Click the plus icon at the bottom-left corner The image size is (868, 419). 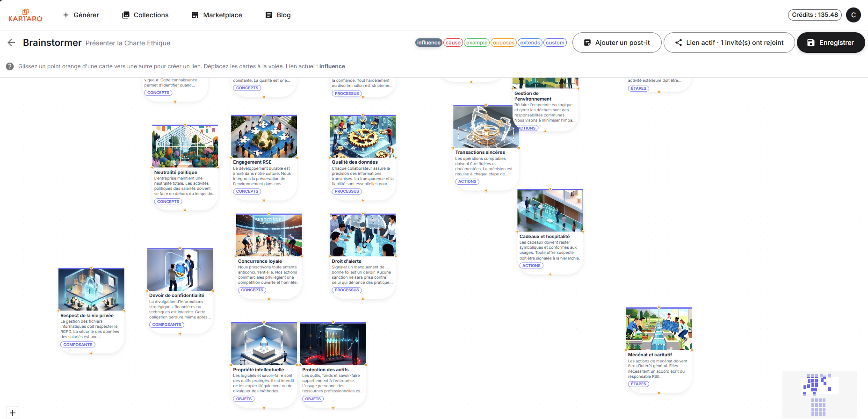13,413
